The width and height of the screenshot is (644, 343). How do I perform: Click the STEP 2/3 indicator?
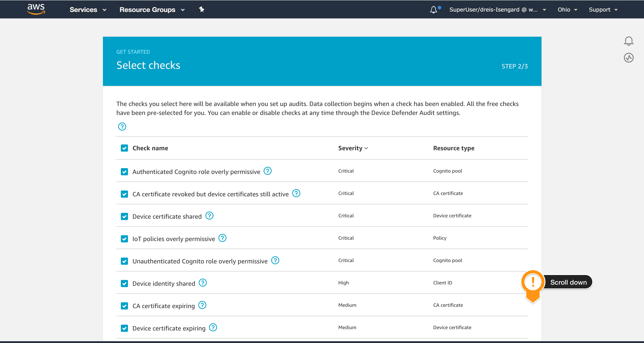click(514, 66)
